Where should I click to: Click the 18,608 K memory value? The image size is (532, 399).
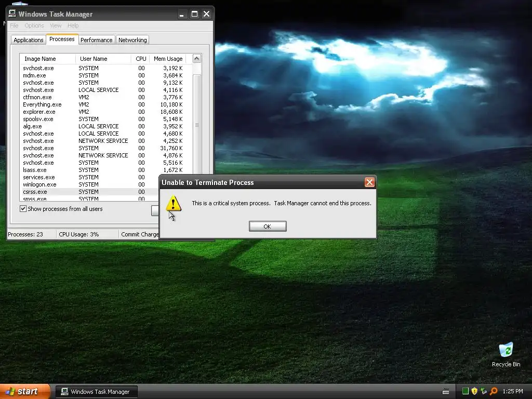pyautogui.click(x=171, y=112)
